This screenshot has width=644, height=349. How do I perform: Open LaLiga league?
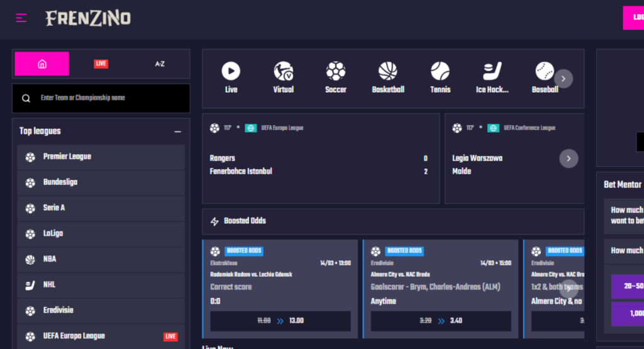101,234
